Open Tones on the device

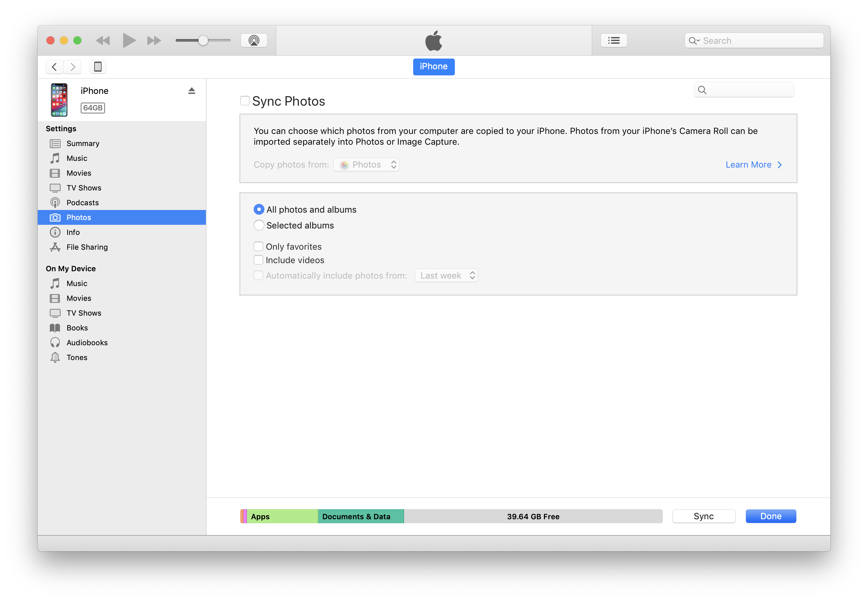tap(121, 357)
